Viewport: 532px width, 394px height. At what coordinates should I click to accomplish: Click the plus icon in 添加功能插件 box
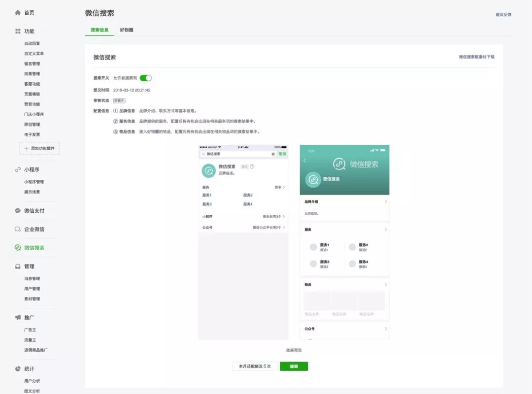[x=27, y=148]
